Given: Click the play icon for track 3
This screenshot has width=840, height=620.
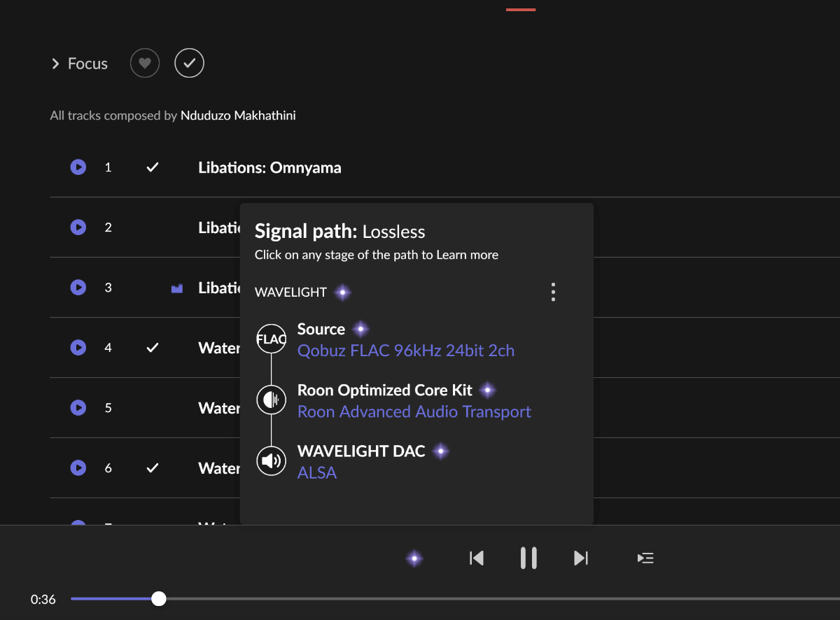Looking at the screenshot, I should coord(78,288).
